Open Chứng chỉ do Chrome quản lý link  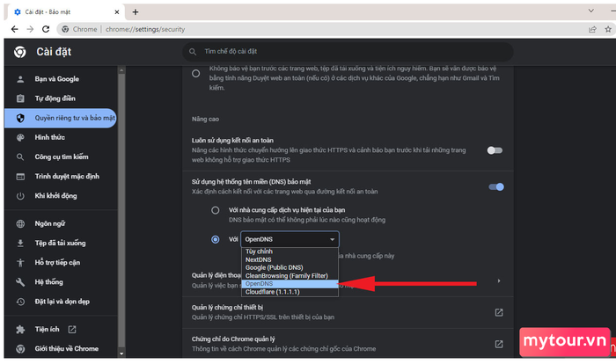(499, 344)
